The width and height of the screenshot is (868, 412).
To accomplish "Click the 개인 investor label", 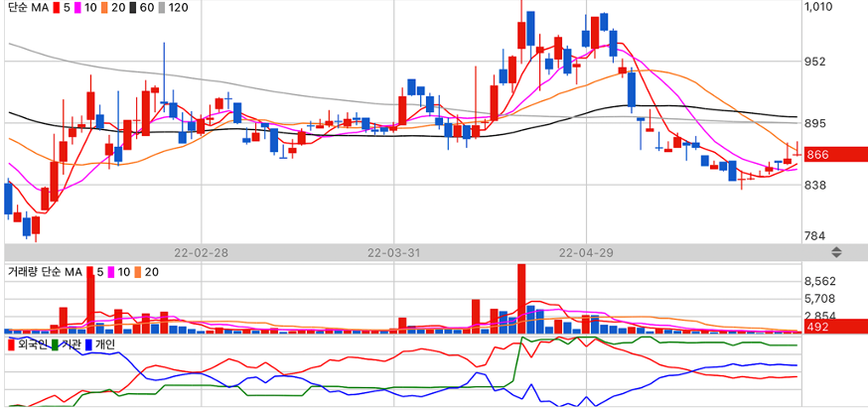I will point(104,344).
